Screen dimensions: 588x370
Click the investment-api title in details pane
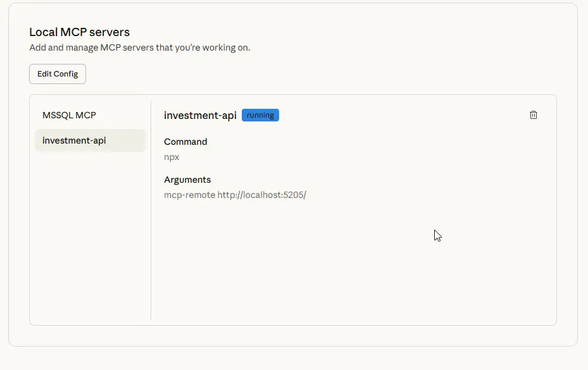coord(200,115)
